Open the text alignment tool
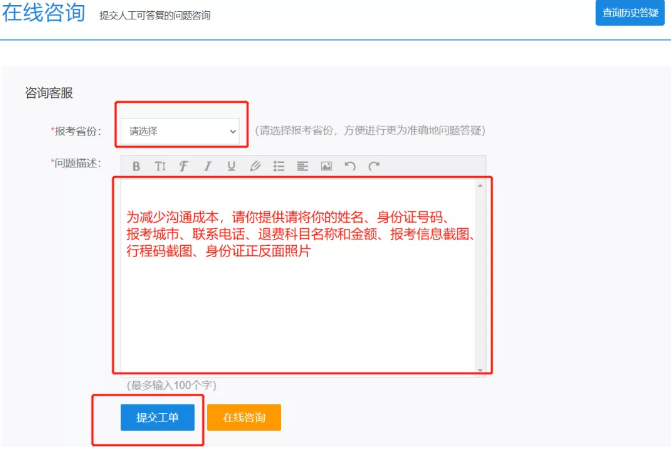671x450 pixels. [x=303, y=166]
